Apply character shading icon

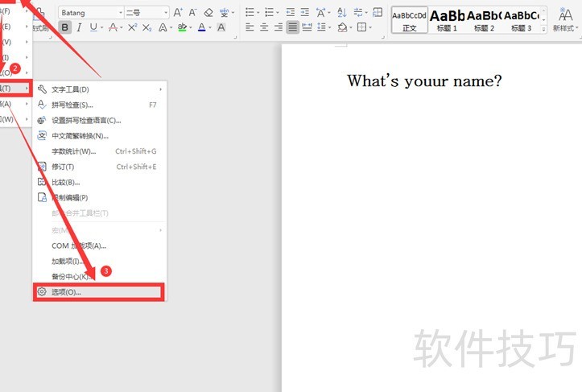point(221,27)
